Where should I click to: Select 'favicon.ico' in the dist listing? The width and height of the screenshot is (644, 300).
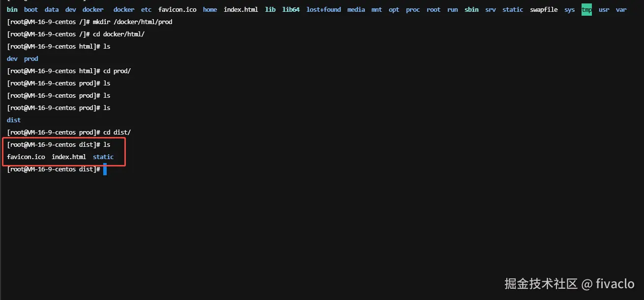tap(26, 157)
